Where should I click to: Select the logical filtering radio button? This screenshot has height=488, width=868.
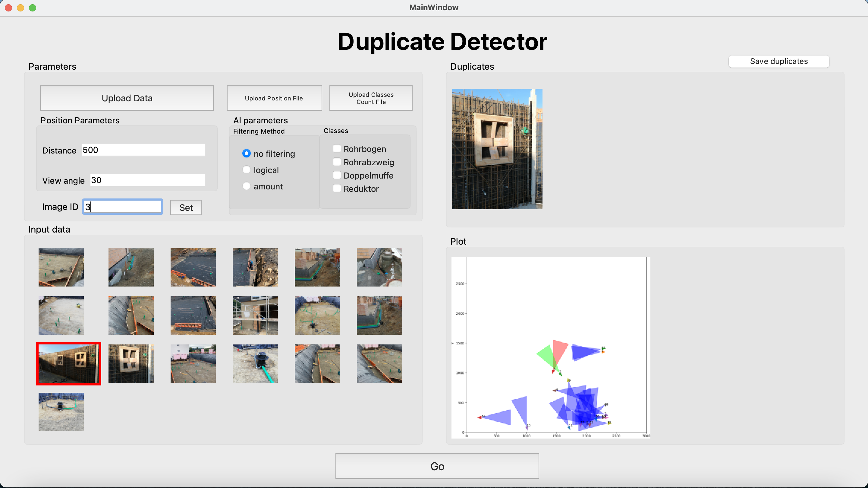[x=246, y=170]
